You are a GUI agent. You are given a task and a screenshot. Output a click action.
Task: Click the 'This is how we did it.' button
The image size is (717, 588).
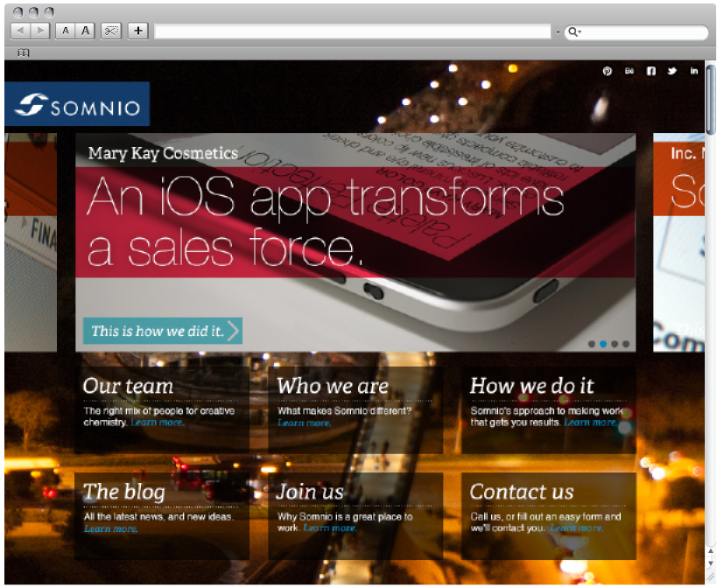click(163, 331)
